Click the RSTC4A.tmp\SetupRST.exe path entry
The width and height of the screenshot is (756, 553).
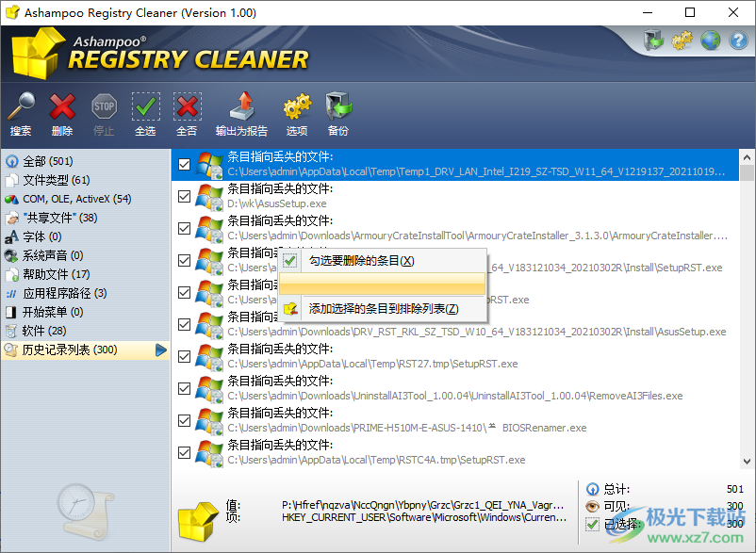click(376, 460)
